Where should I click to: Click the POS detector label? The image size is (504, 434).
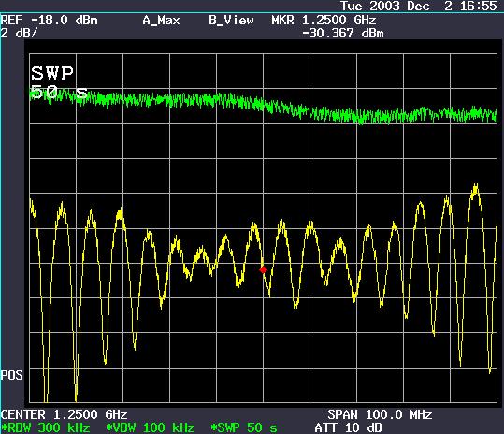(x=11, y=375)
